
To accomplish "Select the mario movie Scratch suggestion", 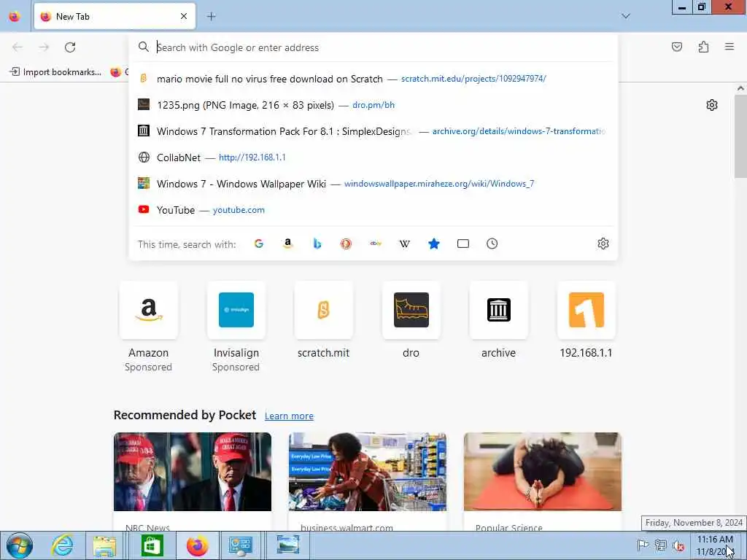I will tap(373, 79).
